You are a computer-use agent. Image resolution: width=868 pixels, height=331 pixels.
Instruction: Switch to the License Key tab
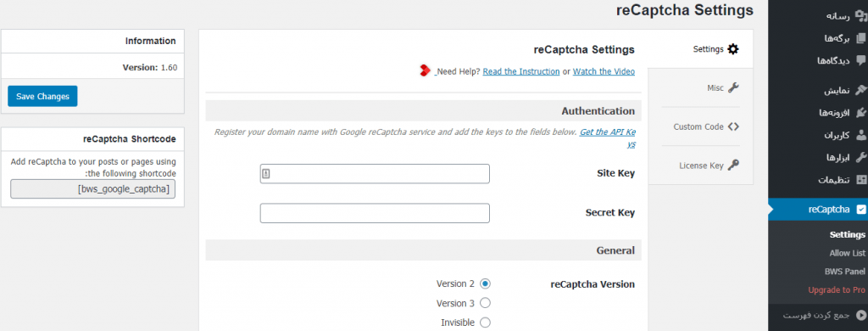(700, 165)
